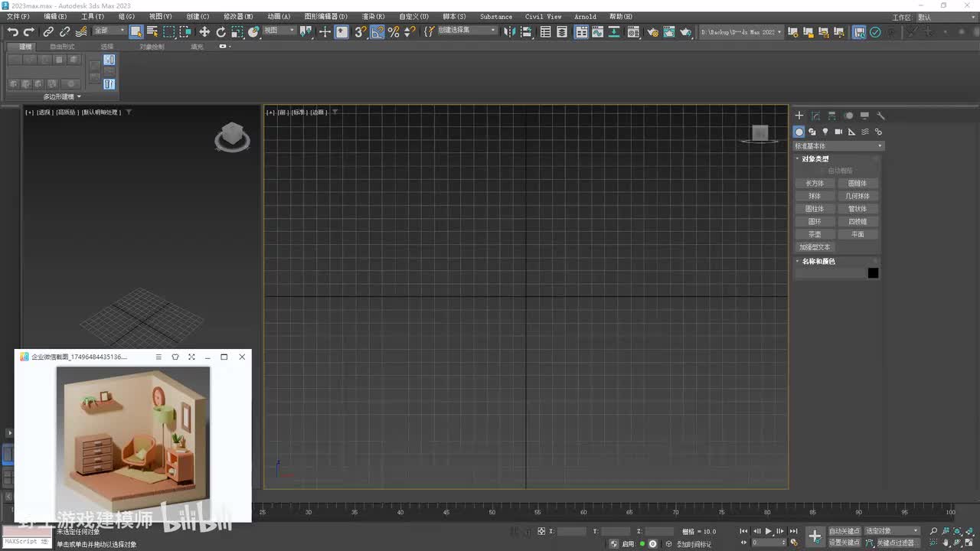This screenshot has width=980, height=551.
Task: Open the 修改器(M) menu
Action: (x=238, y=17)
